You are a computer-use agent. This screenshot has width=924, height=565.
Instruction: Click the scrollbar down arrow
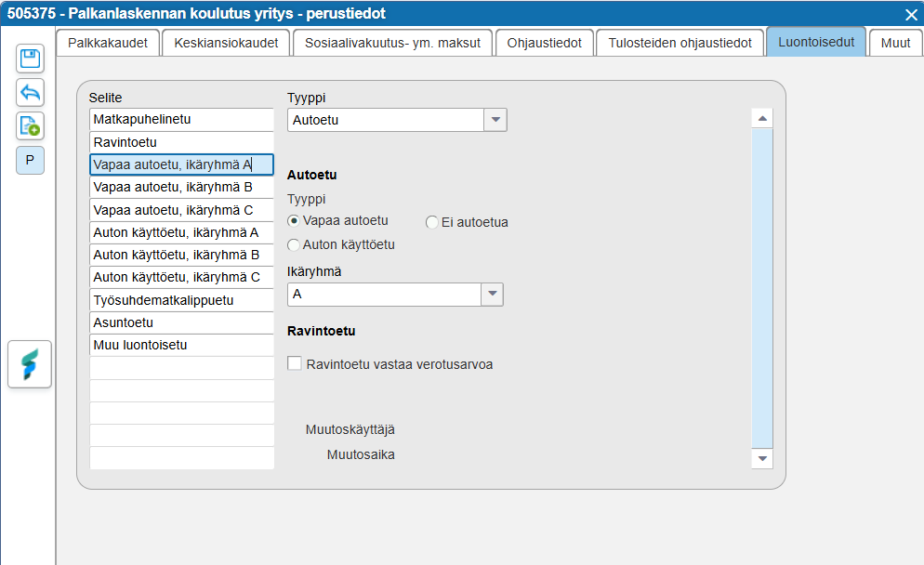coord(762,458)
